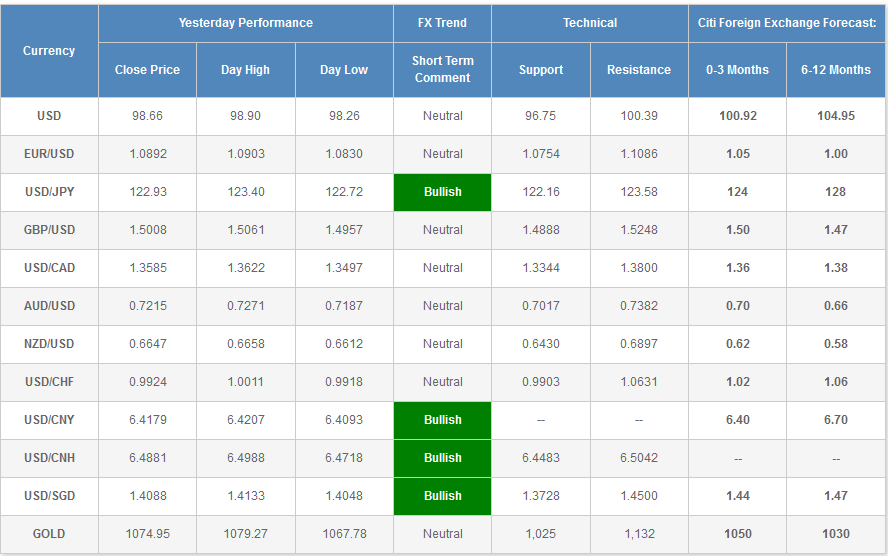Click the NZD/USD Neutral trend cell
Viewport: 889px width, 556px height.
pos(442,344)
